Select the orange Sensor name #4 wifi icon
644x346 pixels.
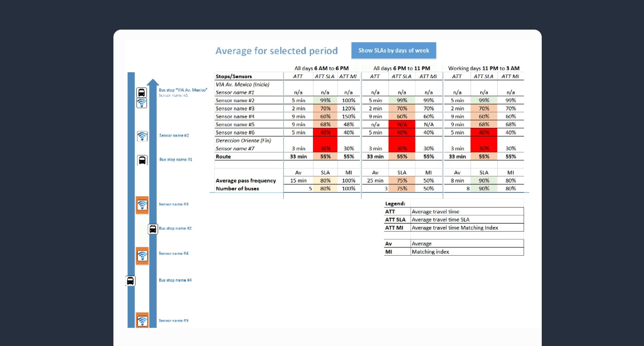[142, 256]
